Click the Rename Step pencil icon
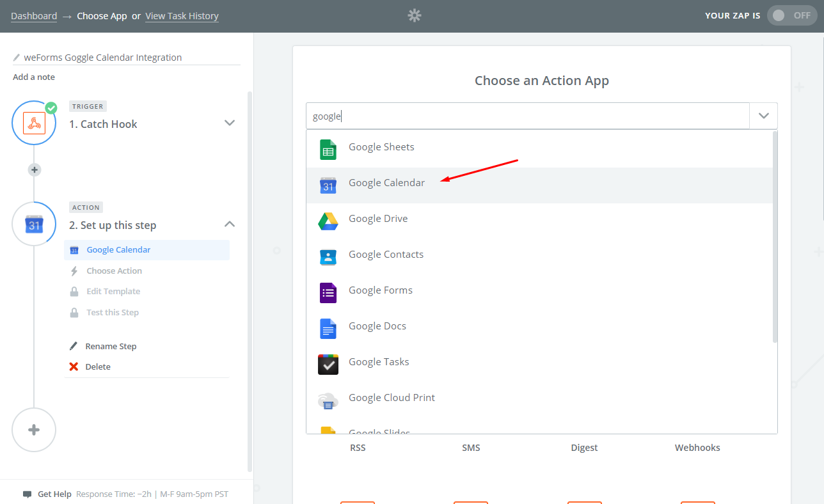This screenshot has width=824, height=504. pos(74,347)
